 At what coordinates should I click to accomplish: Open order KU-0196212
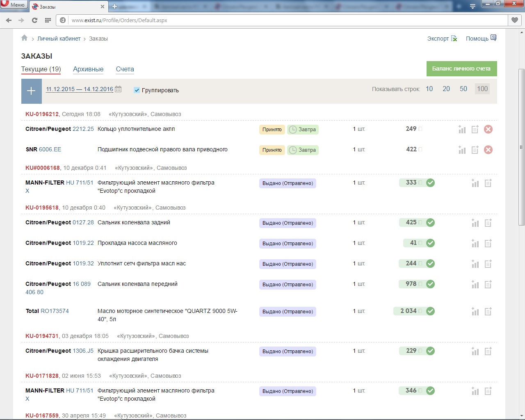(42, 114)
